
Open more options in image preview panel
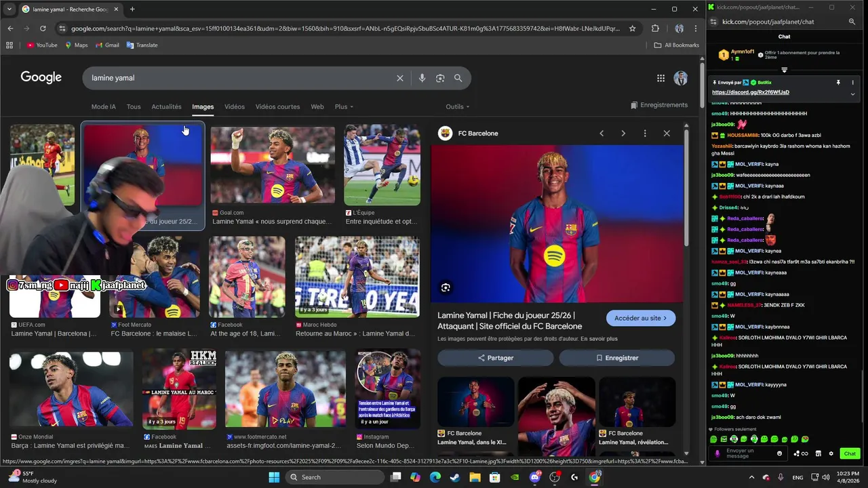coord(645,134)
